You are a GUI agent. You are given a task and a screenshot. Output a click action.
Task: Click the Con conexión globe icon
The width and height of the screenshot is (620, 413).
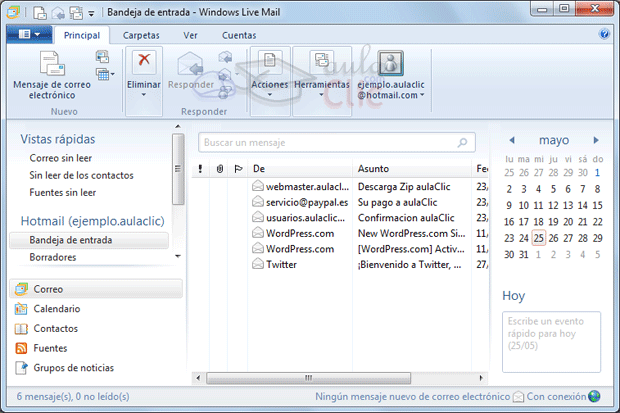click(594, 396)
